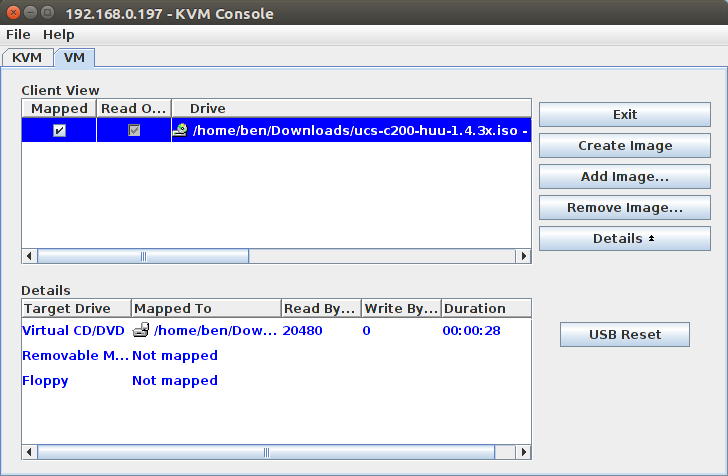
Task: Click the Mapped column header
Action: (59, 108)
